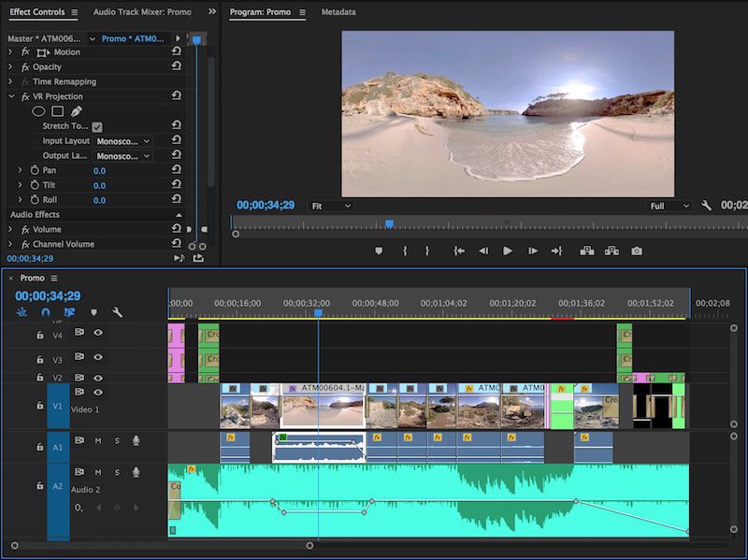
Task: Play the Promo sequence
Action: click(x=508, y=251)
